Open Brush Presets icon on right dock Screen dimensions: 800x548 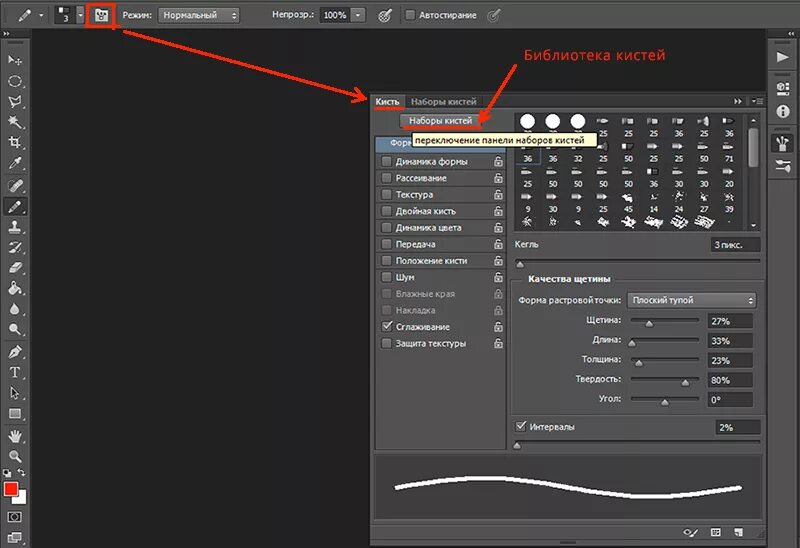[x=783, y=166]
